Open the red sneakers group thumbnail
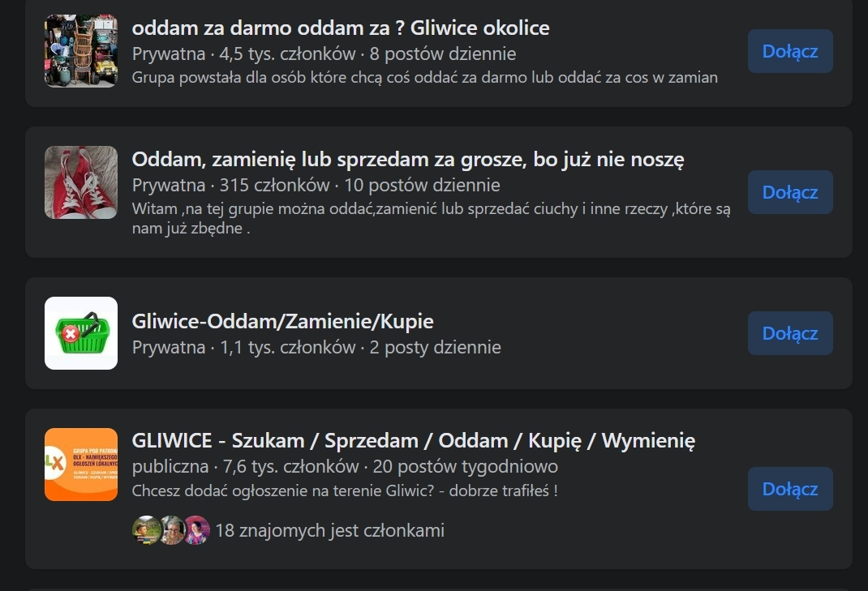 [x=81, y=182]
